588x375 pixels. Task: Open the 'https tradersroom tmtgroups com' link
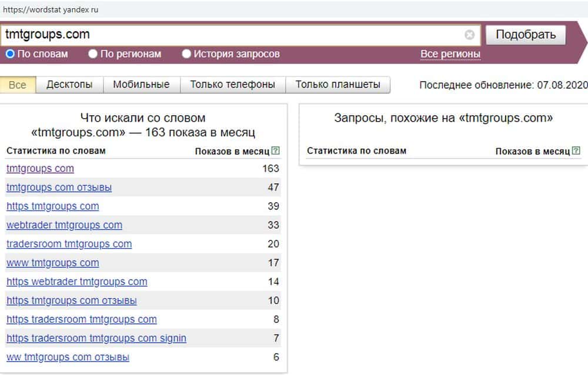pyautogui.click(x=81, y=319)
